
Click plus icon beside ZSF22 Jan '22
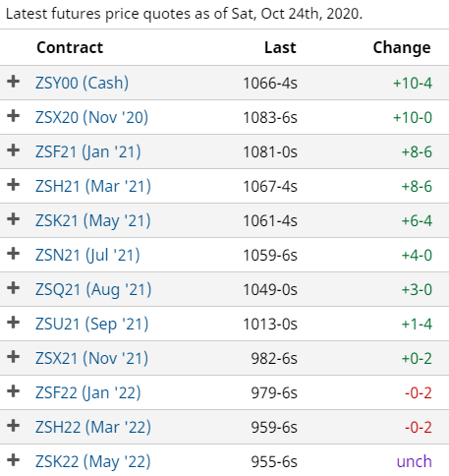pos(13,391)
